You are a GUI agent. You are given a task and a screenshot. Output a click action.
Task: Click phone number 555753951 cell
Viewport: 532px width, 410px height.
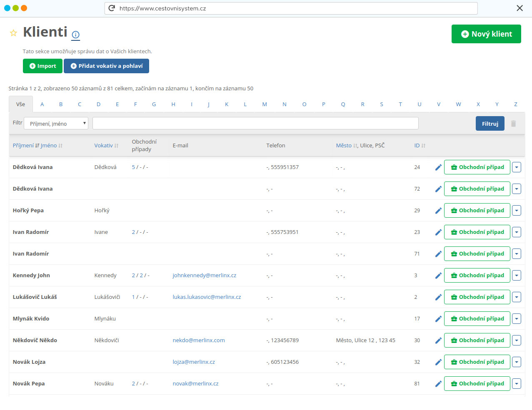282,232
